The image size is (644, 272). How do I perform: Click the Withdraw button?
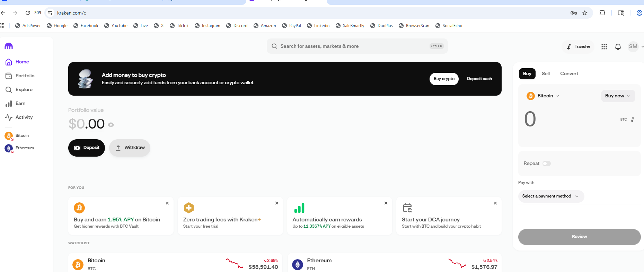pos(130,148)
